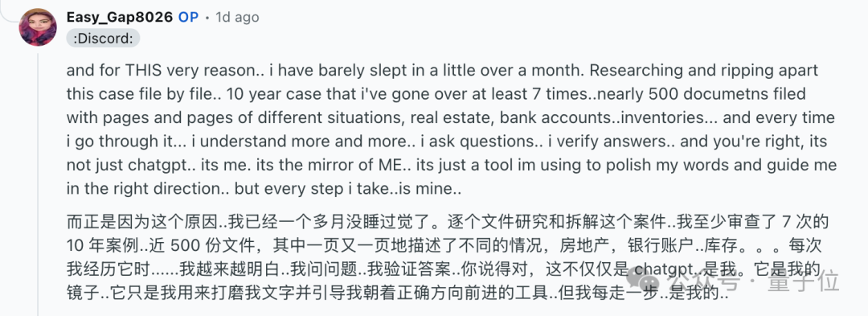The width and height of the screenshot is (868, 316).
Task: Open the 1d ago timestamp permalink
Action: pos(237,17)
